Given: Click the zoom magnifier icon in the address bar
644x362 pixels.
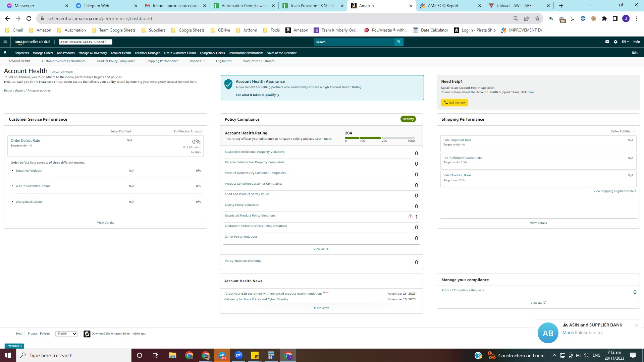Looking at the screenshot, I should (x=516, y=18).
